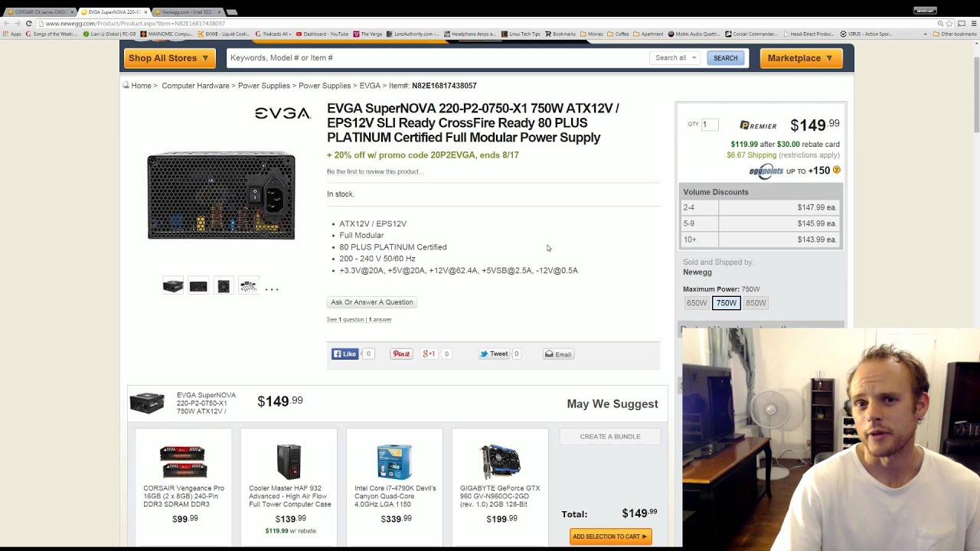Click the quantity input field
980x551 pixels.
pyautogui.click(x=710, y=124)
